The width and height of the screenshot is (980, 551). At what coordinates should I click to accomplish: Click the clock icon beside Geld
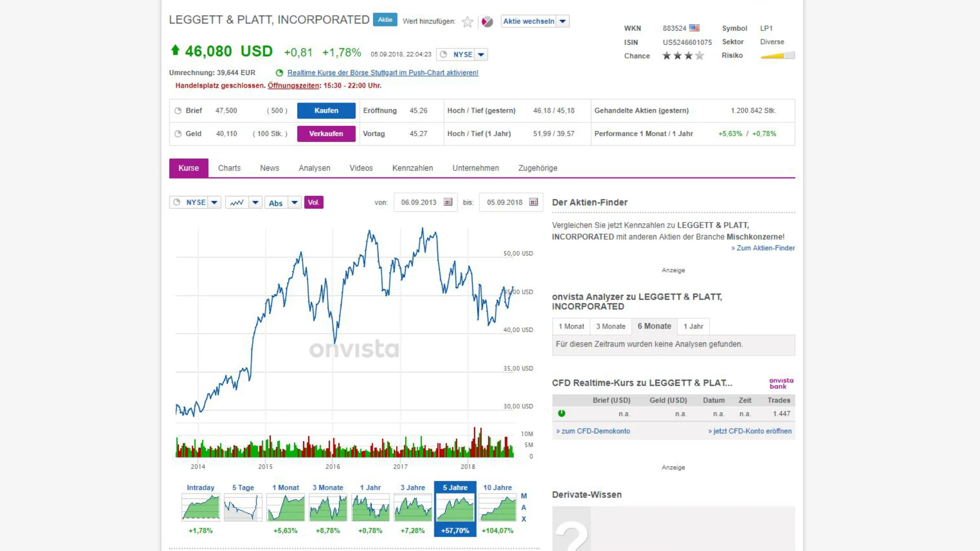click(x=178, y=134)
